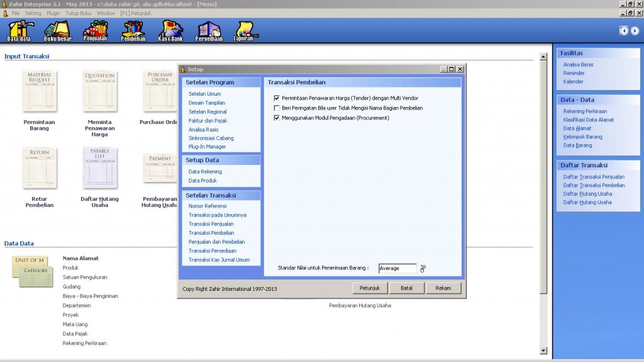Open the Data-data toolbar module

point(19,30)
